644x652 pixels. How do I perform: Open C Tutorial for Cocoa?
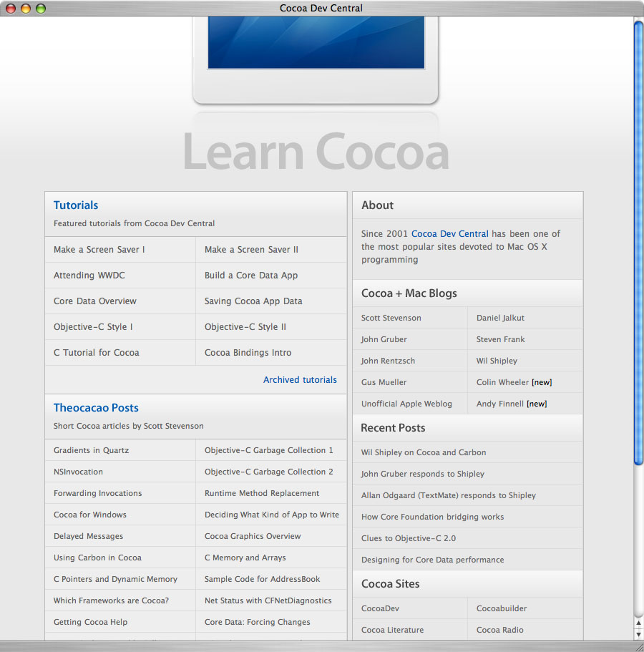click(97, 353)
